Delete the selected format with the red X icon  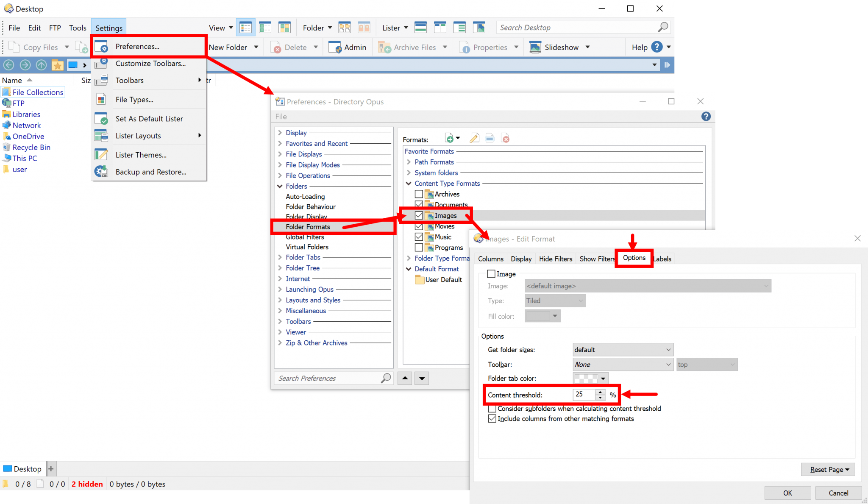click(x=505, y=138)
